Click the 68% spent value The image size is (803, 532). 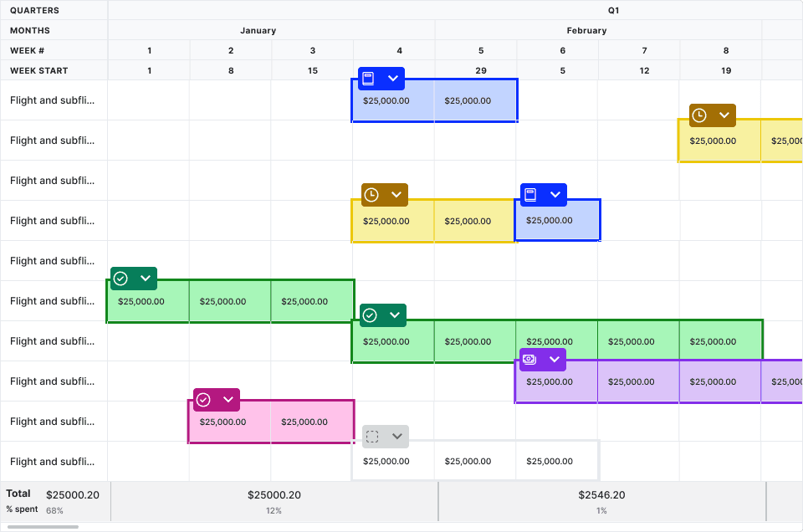coord(55,510)
